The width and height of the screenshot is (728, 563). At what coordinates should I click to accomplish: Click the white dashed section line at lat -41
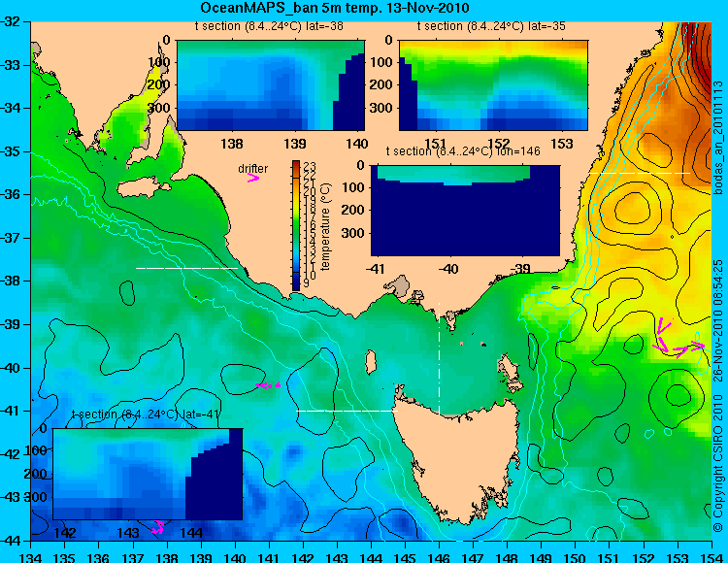pyautogui.click(x=347, y=411)
